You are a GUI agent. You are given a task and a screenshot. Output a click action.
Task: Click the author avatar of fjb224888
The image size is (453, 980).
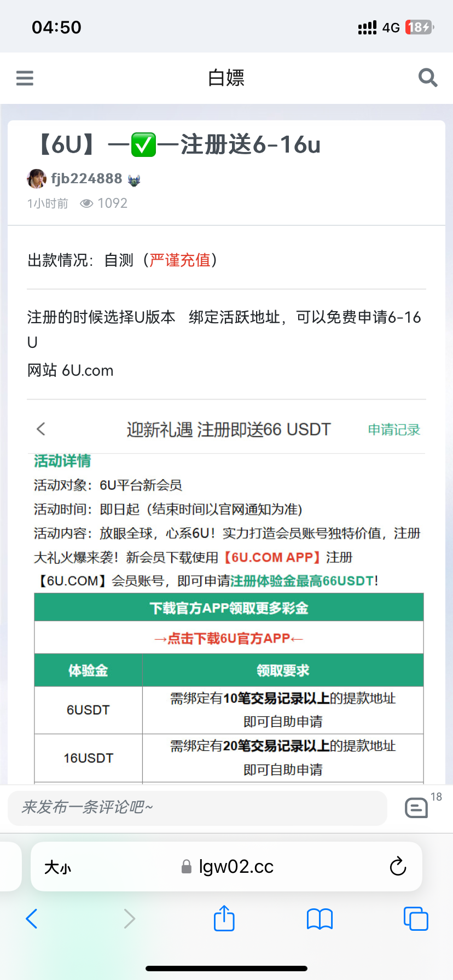[x=37, y=179]
